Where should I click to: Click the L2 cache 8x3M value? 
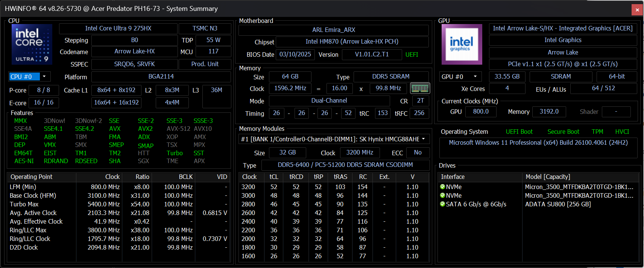[172, 90]
